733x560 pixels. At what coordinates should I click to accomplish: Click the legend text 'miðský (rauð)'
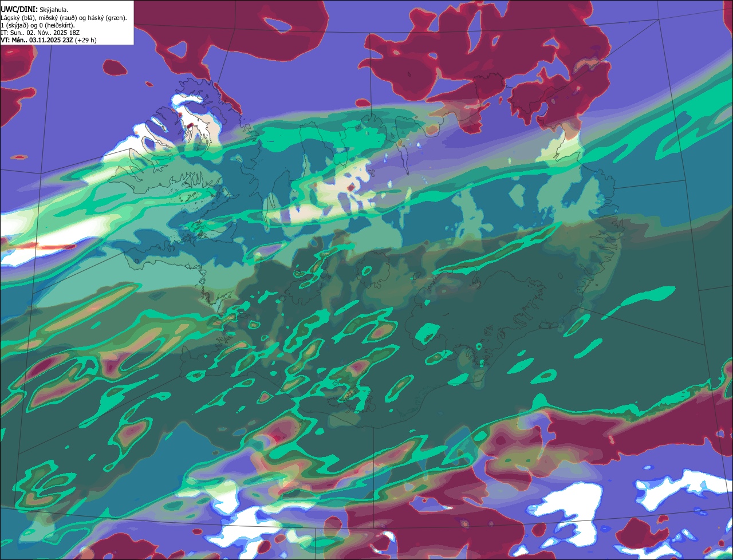tap(58, 18)
